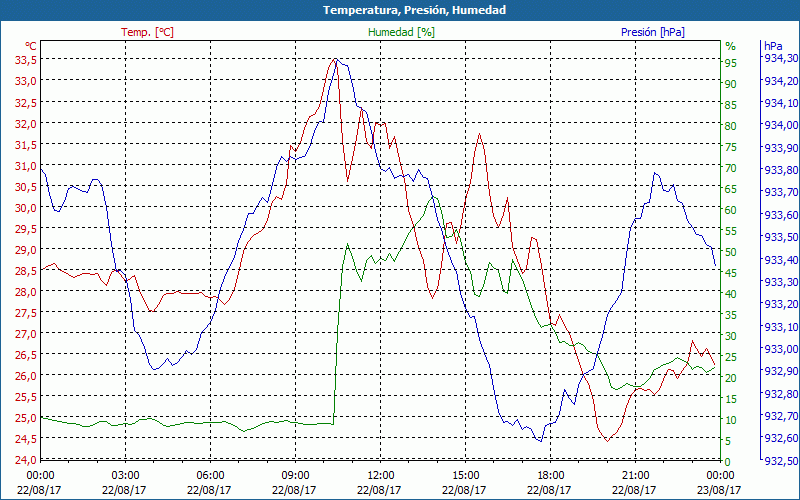Click the 03:00 time axis label
Screen dimensions: 800x500
pyautogui.click(x=126, y=476)
